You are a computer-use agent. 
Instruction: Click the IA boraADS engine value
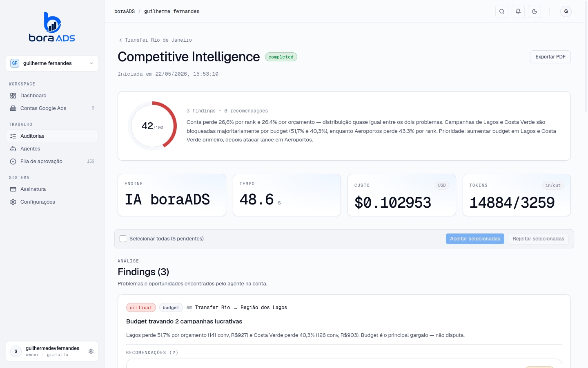(x=167, y=200)
